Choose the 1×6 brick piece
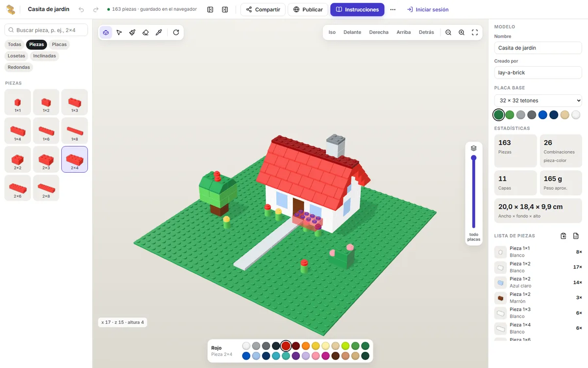Screen dimensions: 588x368 46,131
